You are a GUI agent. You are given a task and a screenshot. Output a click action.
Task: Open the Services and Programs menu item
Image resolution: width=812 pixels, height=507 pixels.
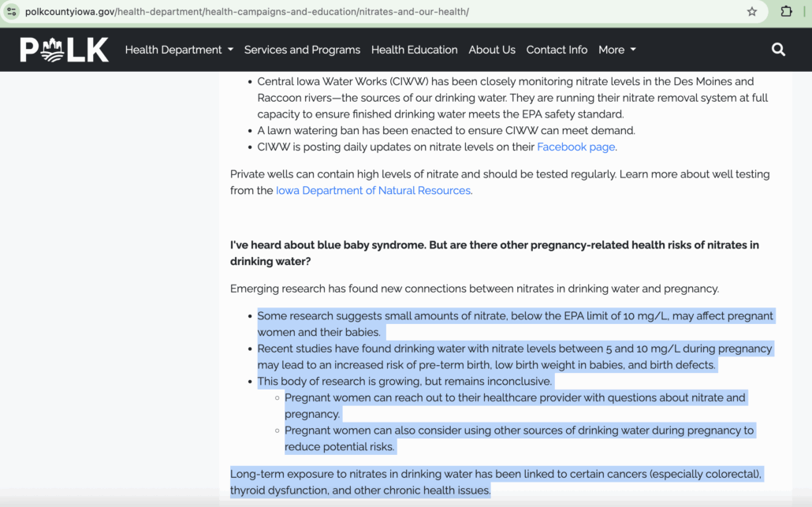tap(302, 50)
